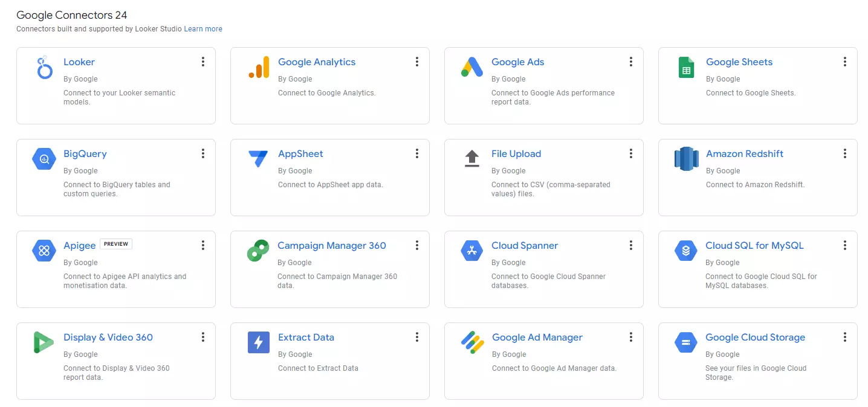Screen dimensions: 868x407
Task: Click the Google Analytics bar chart icon
Action: pos(259,67)
